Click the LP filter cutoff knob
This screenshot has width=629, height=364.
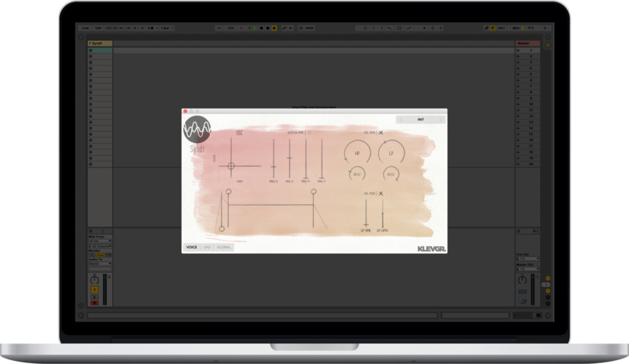click(390, 153)
